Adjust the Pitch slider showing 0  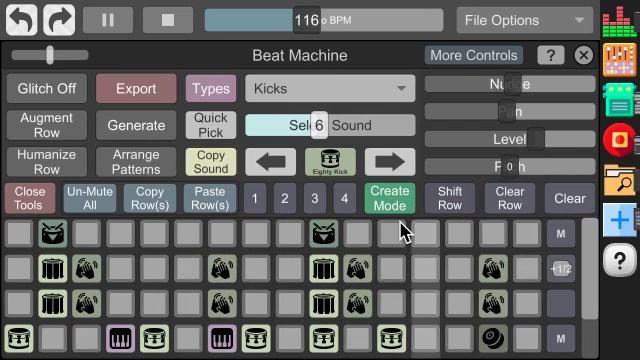(x=510, y=167)
